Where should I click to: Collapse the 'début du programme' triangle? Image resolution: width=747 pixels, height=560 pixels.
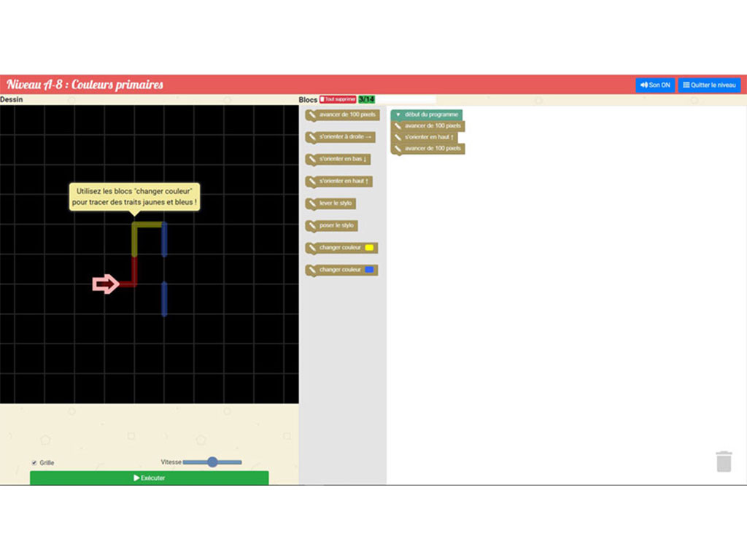click(x=398, y=114)
